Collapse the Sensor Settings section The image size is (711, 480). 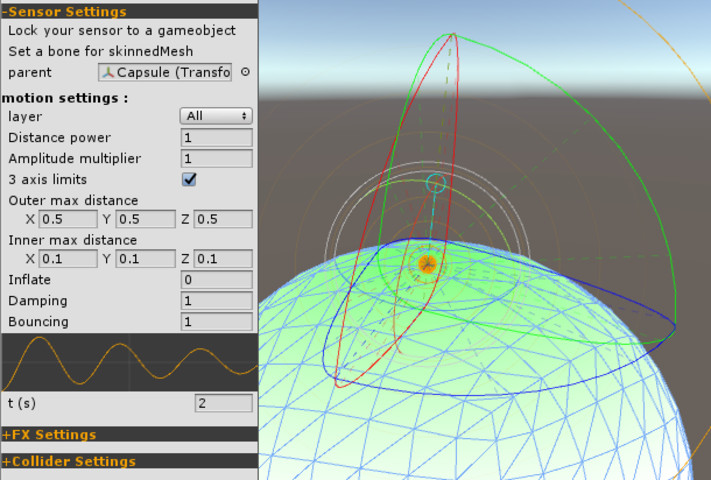point(130,11)
